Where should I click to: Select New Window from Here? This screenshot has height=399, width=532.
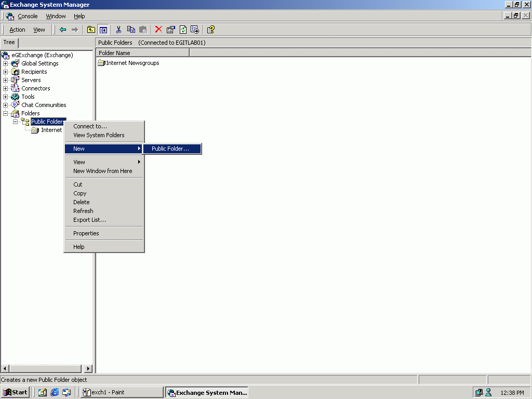point(104,171)
